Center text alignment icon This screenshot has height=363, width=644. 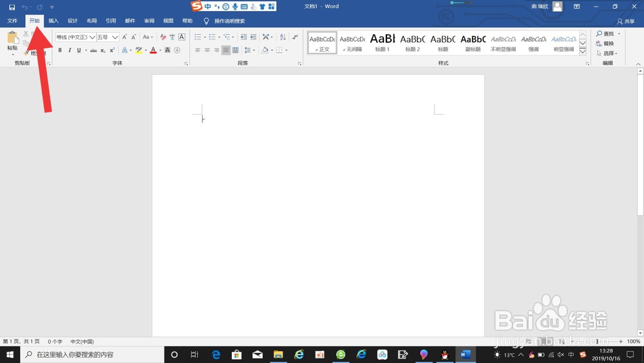(207, 50)
